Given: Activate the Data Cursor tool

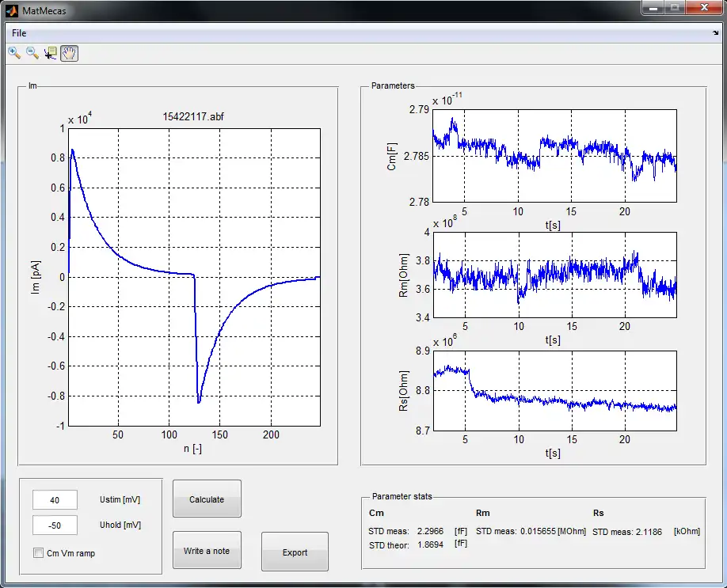Looking at the screenshot, I should [x=50, y=53].
